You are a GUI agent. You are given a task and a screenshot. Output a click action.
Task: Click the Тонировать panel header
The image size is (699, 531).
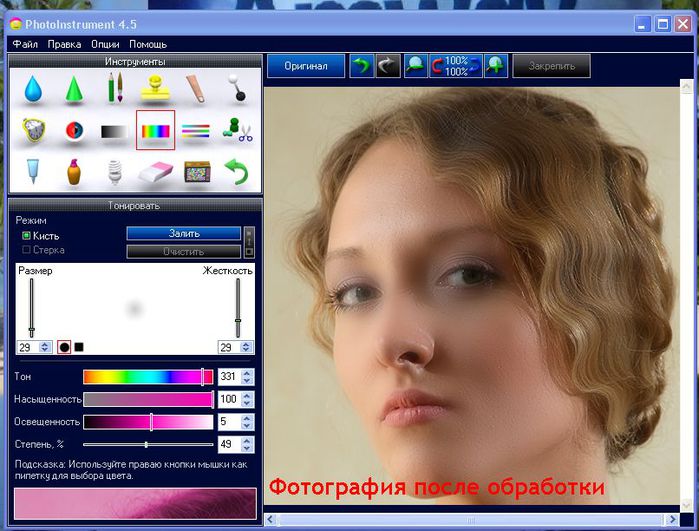[135, 206]
